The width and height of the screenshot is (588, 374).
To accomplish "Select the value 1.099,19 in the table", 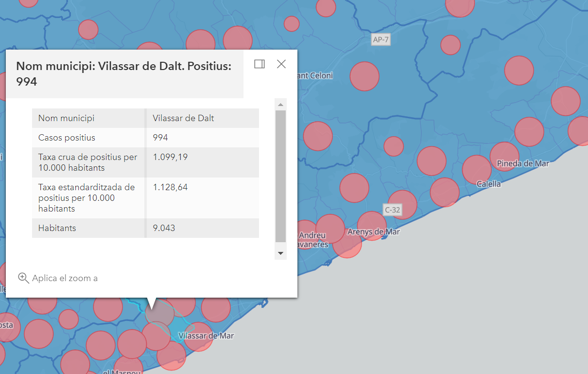I will pos(170,157).
